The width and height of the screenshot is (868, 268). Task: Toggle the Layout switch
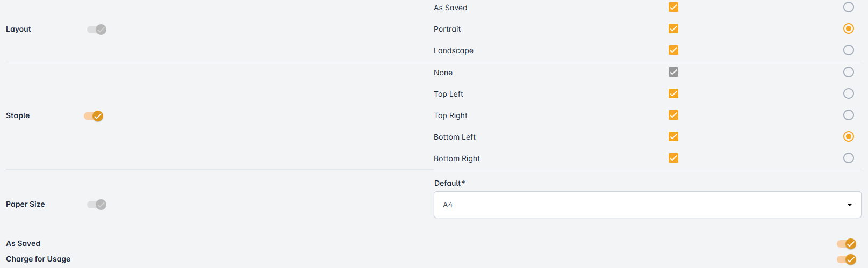[97, 30]
